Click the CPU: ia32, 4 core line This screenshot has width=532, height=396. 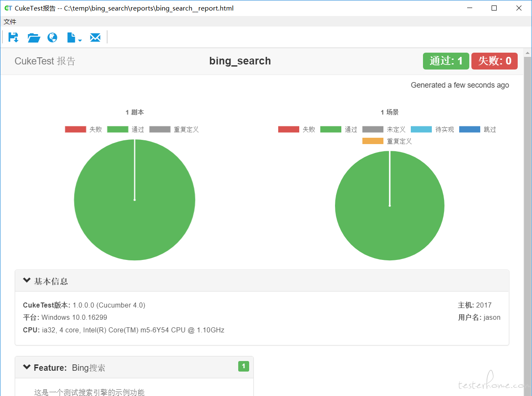124,330
